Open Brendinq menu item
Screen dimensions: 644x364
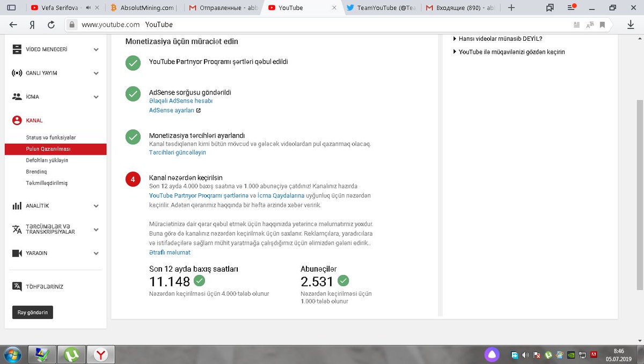point(36,172)
